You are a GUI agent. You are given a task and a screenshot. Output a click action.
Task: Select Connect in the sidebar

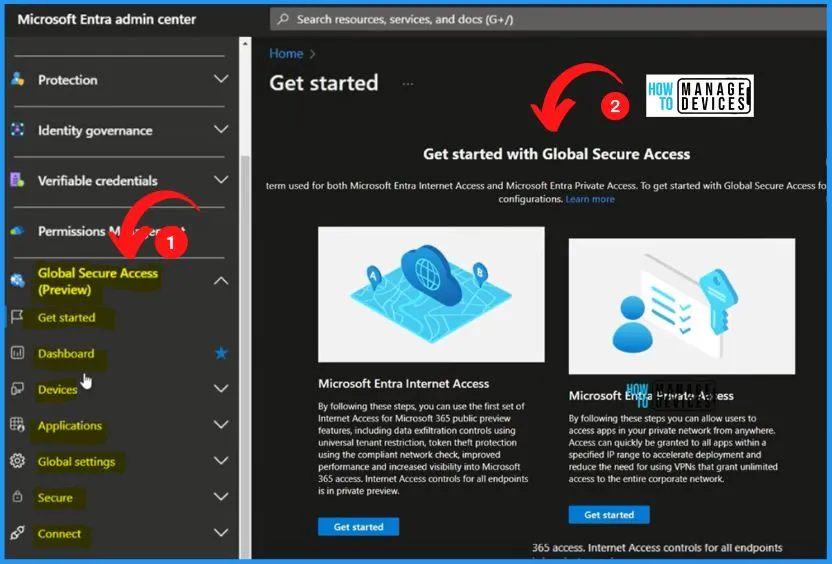[x=59, y=534]
